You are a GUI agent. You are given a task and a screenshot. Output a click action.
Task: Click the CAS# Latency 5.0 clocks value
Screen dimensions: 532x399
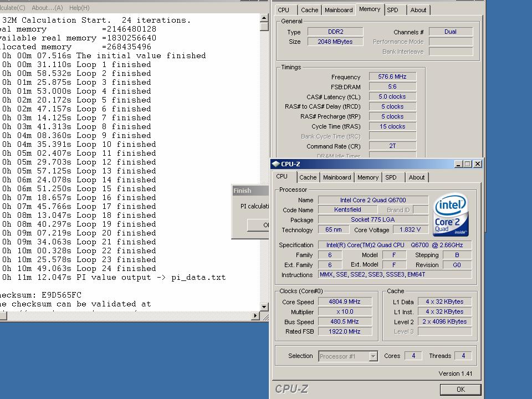point(392,96)
